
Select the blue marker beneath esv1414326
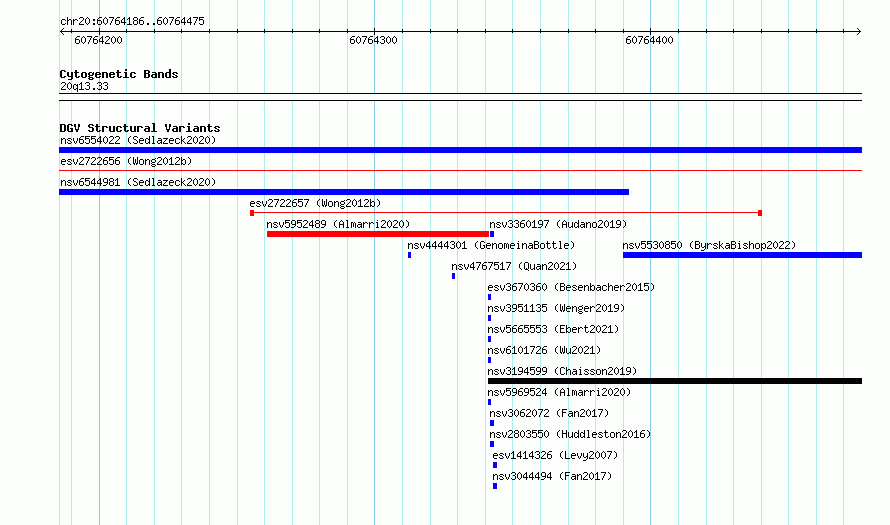495,465
